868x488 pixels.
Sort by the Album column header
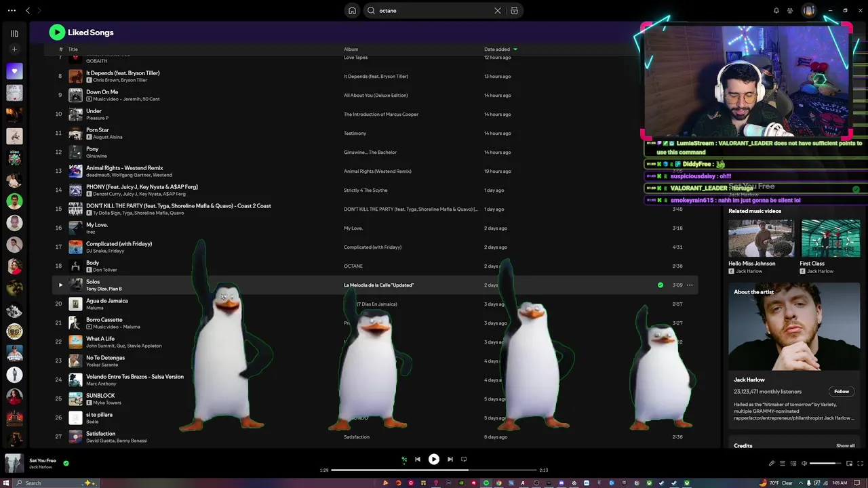click(x=351, y=49)
